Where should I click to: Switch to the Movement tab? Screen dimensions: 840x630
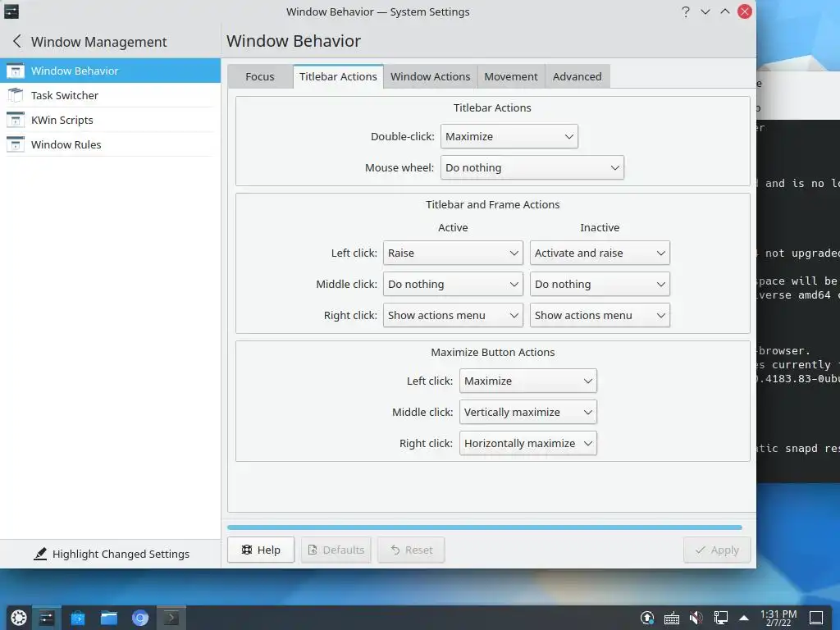pyautogui.click(x=510, y=76)
